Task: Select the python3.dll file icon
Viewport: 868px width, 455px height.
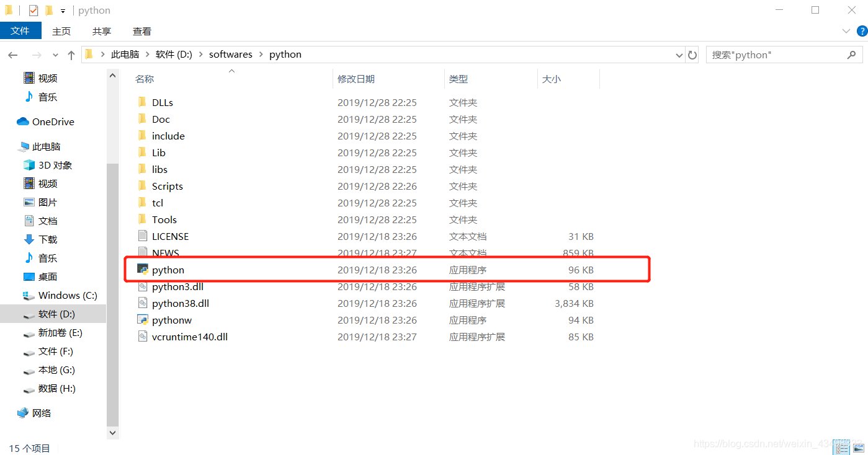Action: (x=143, y=286)
